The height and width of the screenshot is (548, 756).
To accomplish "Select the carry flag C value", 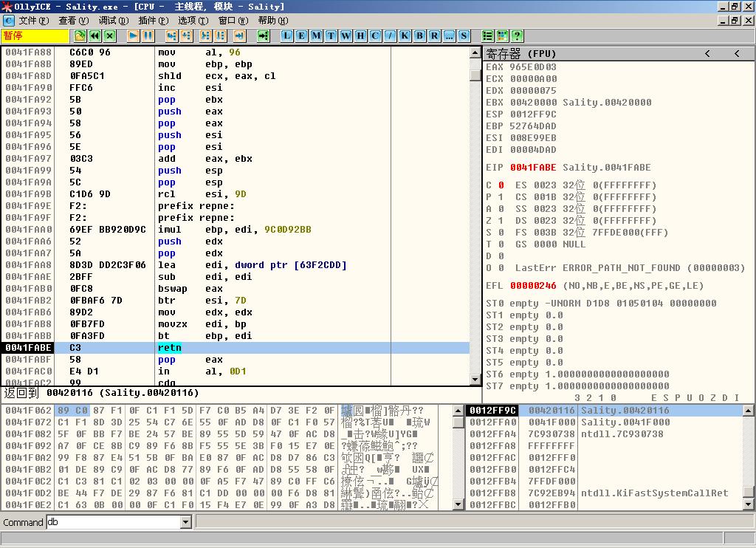I will 501,185.
